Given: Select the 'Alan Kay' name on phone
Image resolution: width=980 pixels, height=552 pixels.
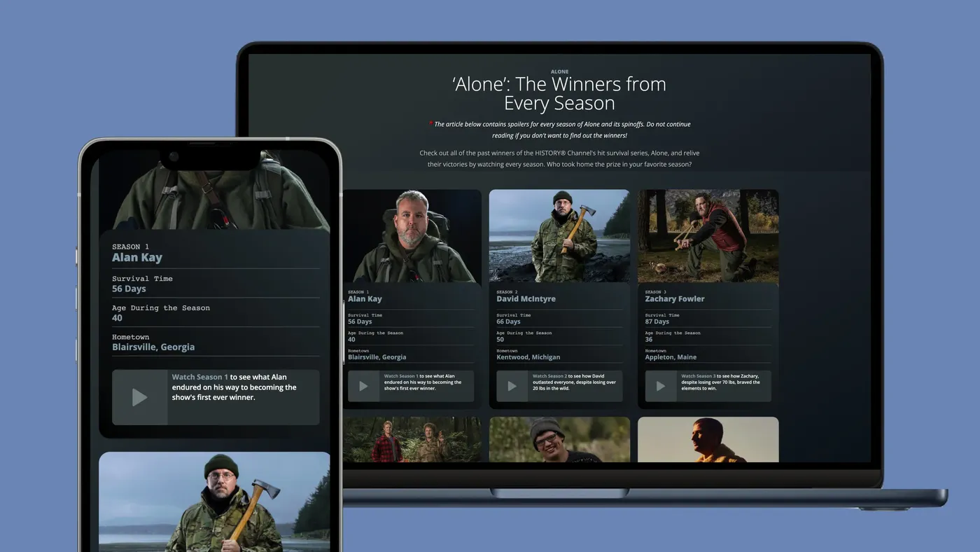Looking at the screenshot, I should coord(137,257).
